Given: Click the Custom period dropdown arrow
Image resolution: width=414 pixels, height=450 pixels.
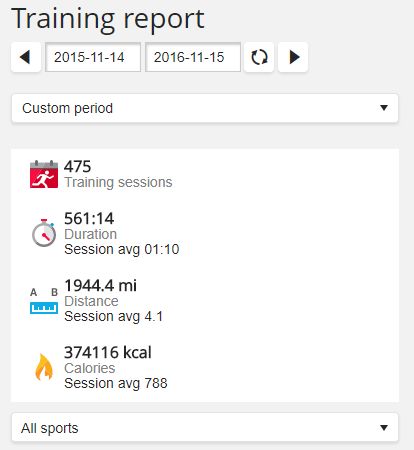Looking at the screenshot, I should point(384,108).
